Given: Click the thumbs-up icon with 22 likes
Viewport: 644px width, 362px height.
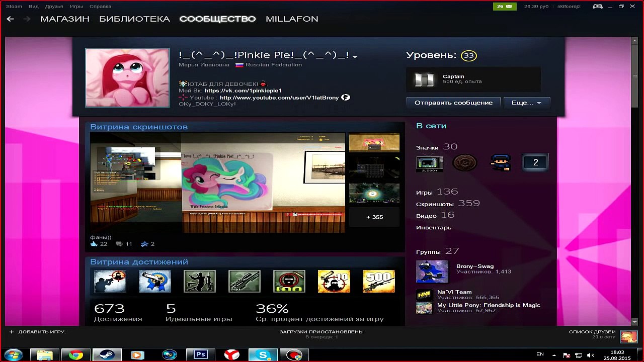Looking at the screenshot, I should 94,244.
